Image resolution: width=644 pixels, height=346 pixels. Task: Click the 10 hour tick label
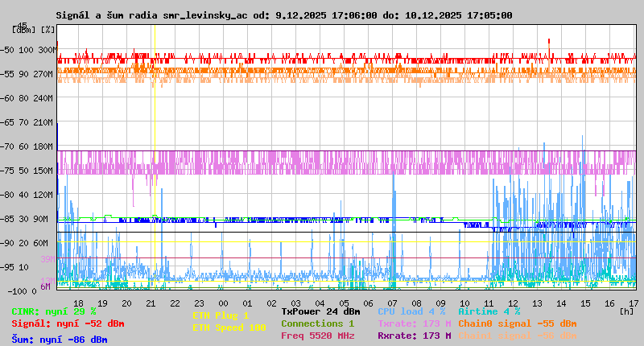465,303
